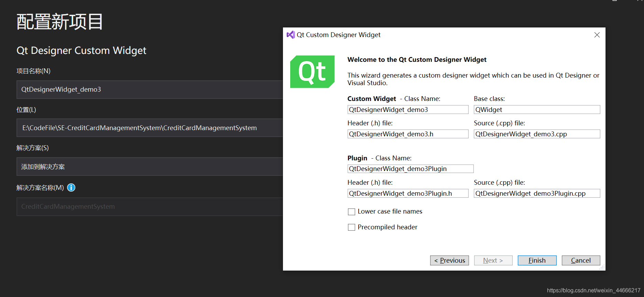Viewport: 644px width, 297px height.
Task: Click the CreditCardManagementSystem solution name field
Action: [150, 206]
